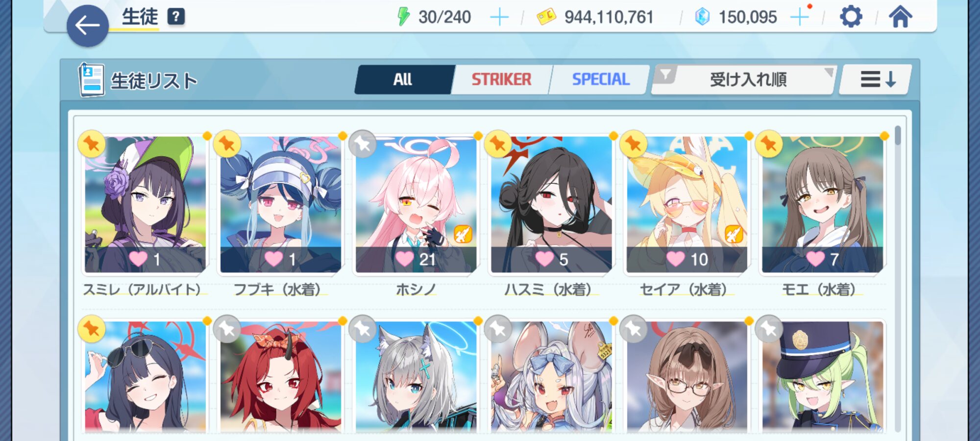Open the filter funnel icon
The width and height of the screenshot is (980, 441).
[665, 75]
